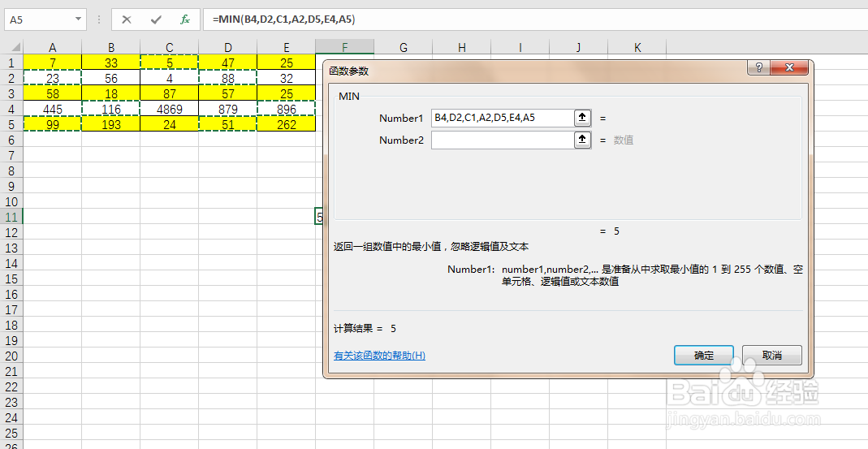The height and width of the screenshot is (449, 868).
Task: Click cell D1 containing 47
Action: pos(228,63)
